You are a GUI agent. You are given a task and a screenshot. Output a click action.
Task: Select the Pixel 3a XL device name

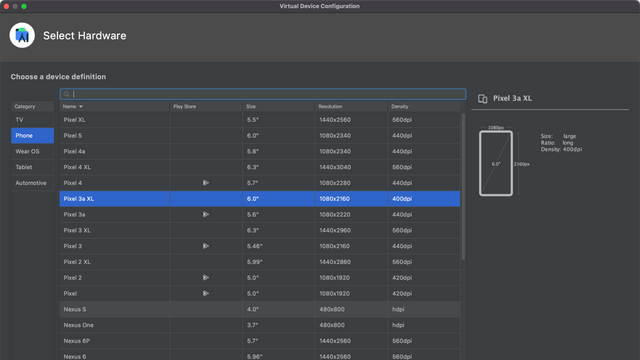coord(79,199)
